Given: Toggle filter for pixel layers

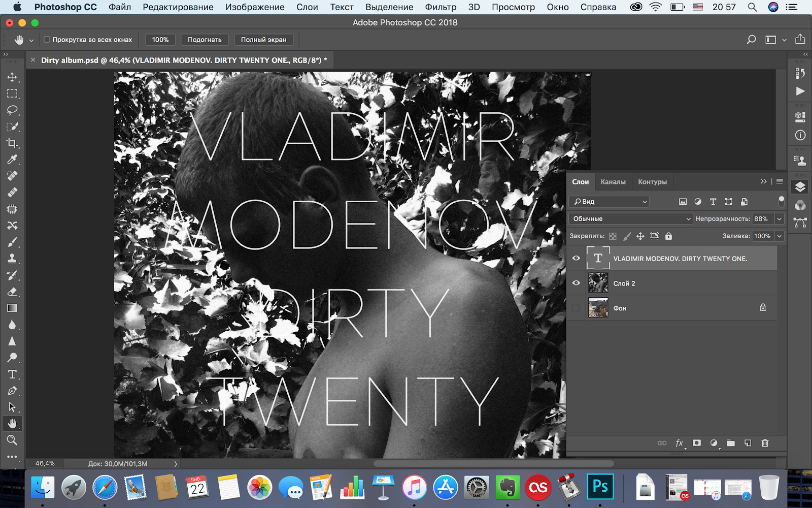Looking at the screenshot, I should point(683,202).
